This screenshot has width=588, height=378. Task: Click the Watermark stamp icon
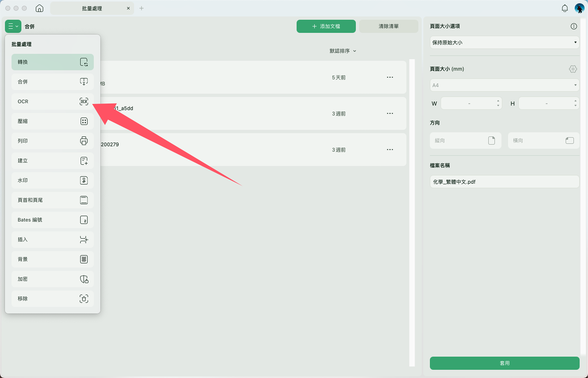tap(84, 180)
